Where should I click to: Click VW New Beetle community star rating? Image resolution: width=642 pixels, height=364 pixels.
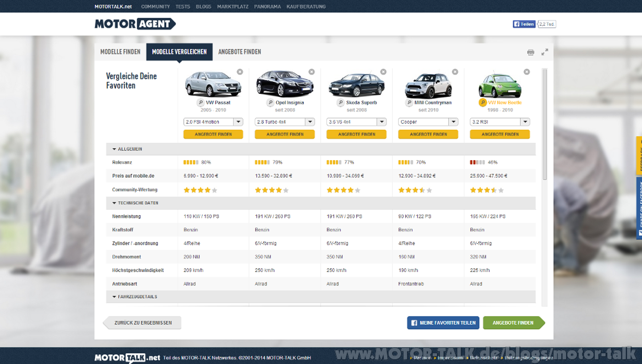487,190
